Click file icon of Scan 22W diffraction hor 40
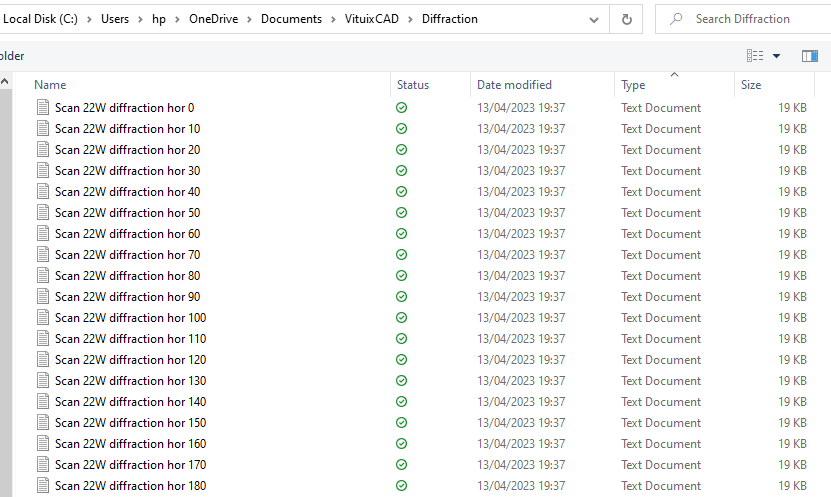 click(43, 192)
